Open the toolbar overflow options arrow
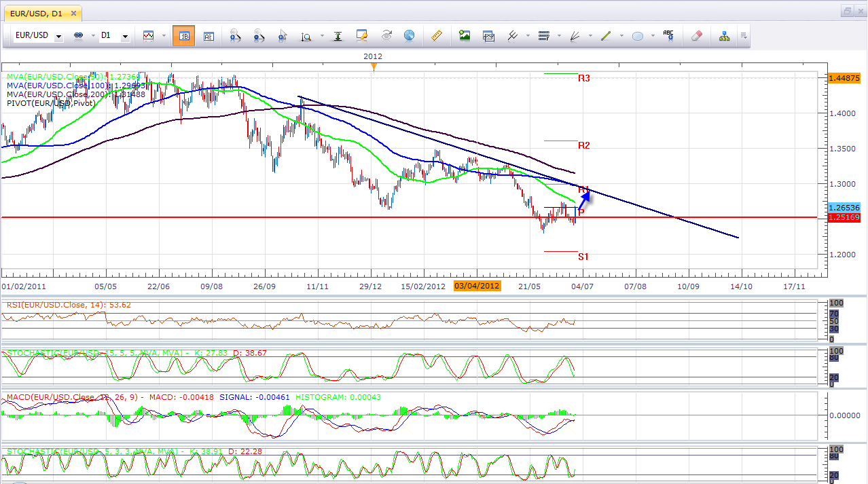Image resolution: width=868 pixels, height=484 pixels. pos(744,36)
